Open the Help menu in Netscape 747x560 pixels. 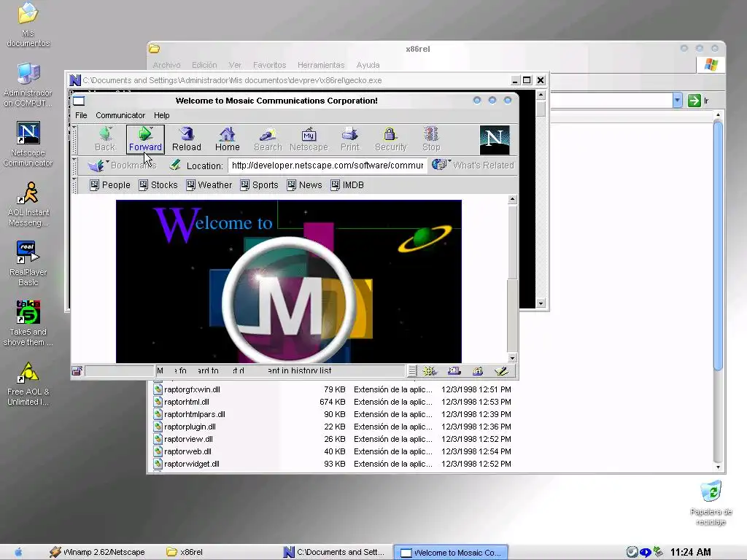point(161,115)
